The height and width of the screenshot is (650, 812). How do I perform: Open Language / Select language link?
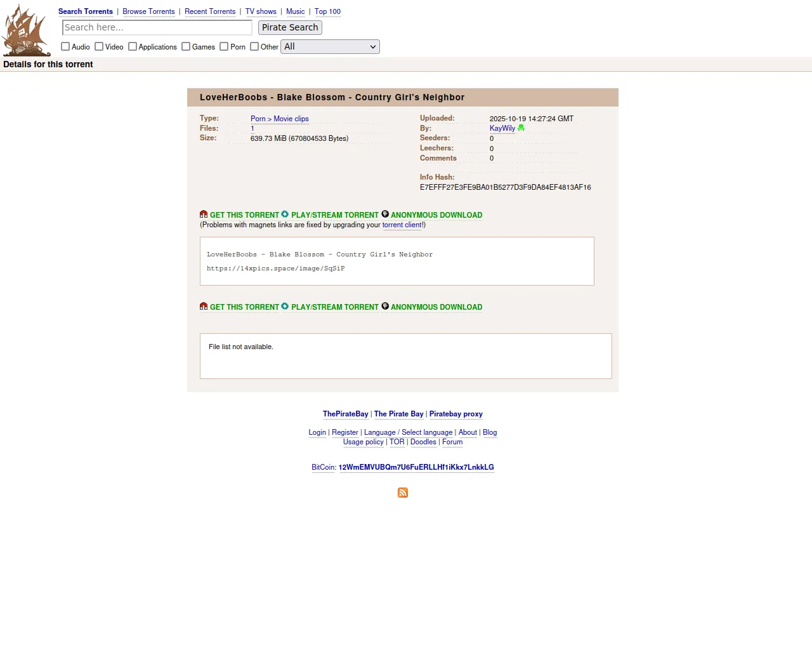coord(409,432)
